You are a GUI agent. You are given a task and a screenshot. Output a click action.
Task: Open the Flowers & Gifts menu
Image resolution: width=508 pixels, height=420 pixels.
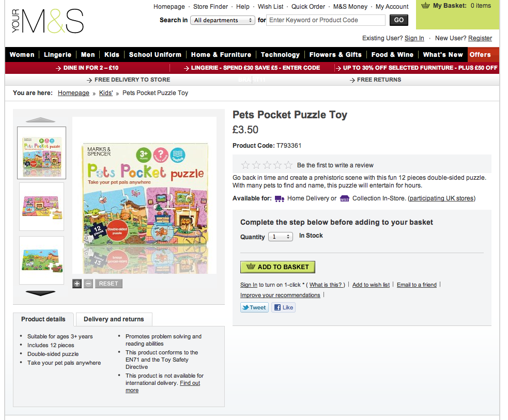335,55
